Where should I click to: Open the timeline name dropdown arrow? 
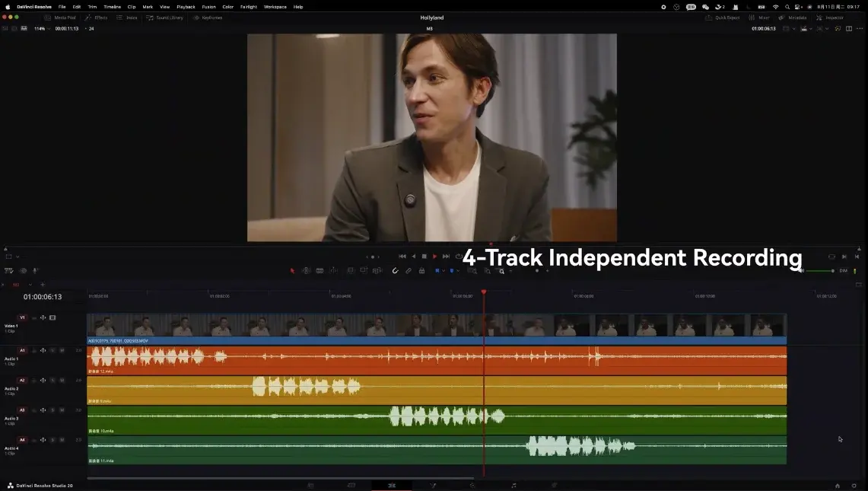point(30,285)
